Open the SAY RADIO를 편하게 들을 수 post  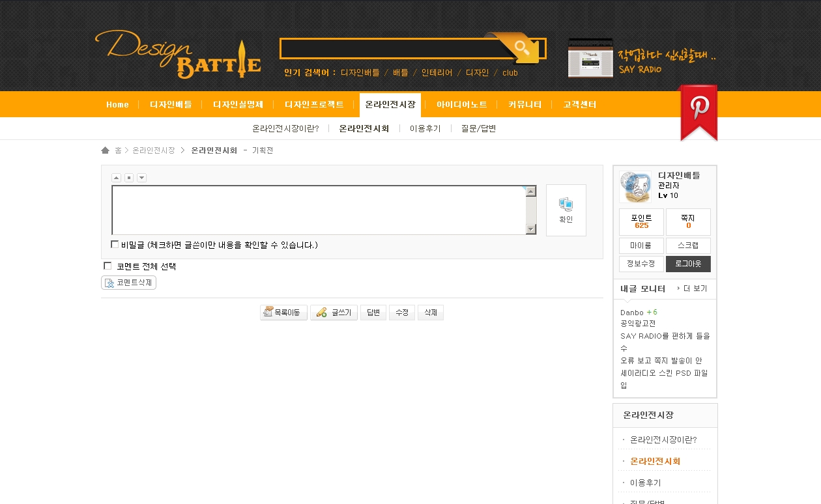click(x=665, y=342)
